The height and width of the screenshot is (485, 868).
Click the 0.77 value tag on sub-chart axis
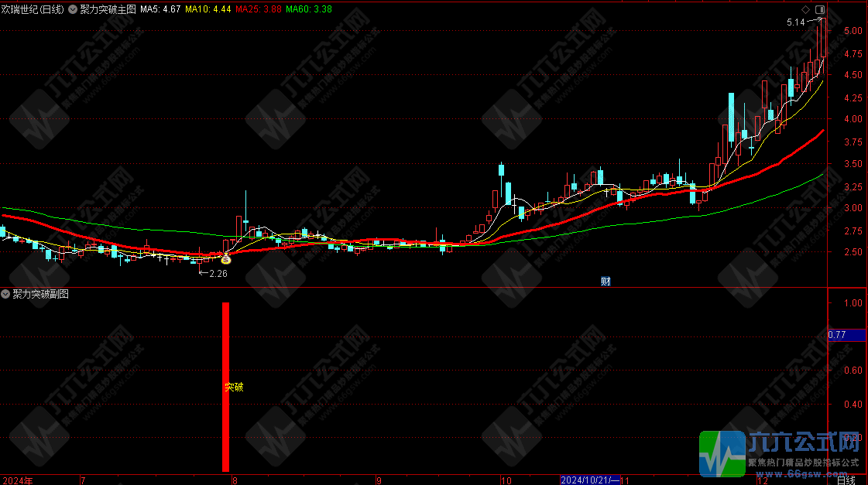(x=838, y=335)
